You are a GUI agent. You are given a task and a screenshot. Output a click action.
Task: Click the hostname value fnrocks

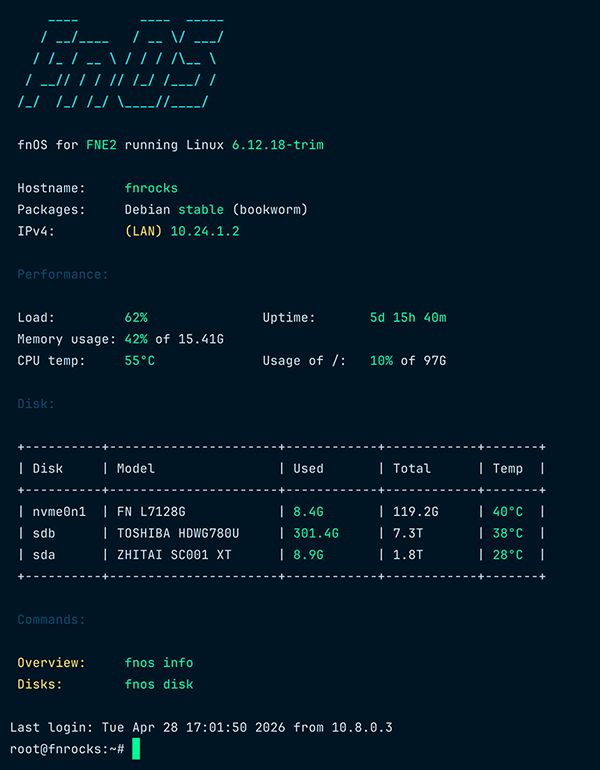[x=151, y=187]
